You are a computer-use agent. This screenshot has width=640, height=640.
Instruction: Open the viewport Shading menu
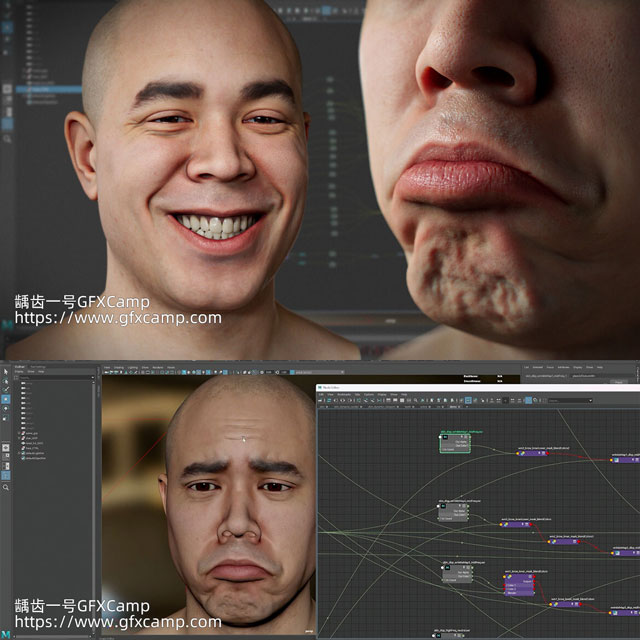(118, 367)
